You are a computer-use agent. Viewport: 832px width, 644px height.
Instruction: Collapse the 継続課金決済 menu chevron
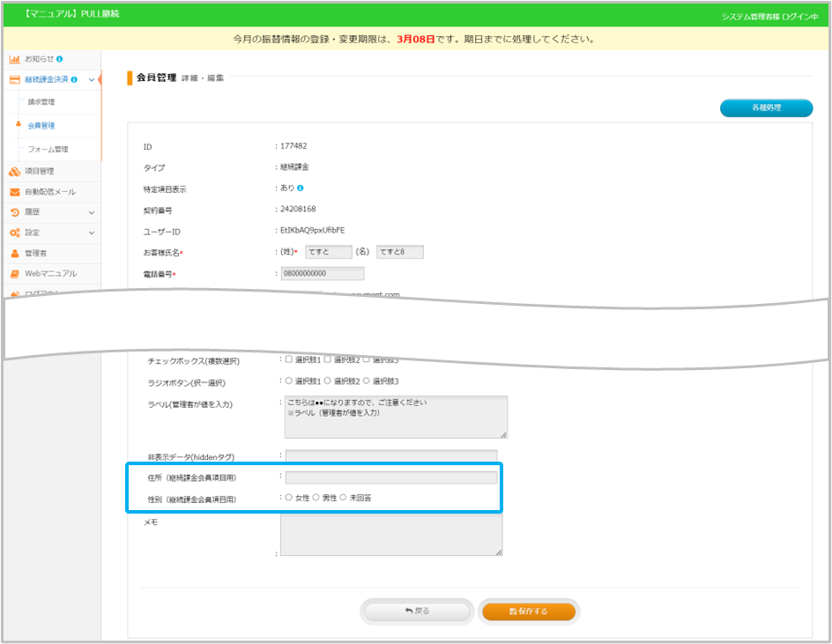coord(92,80)
